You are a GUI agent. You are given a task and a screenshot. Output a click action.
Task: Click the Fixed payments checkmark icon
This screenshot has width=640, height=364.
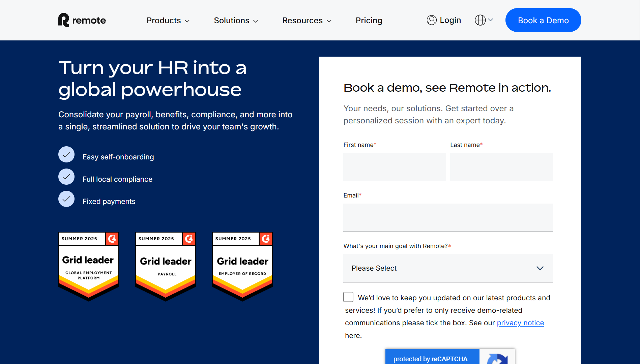click(66, 199)
